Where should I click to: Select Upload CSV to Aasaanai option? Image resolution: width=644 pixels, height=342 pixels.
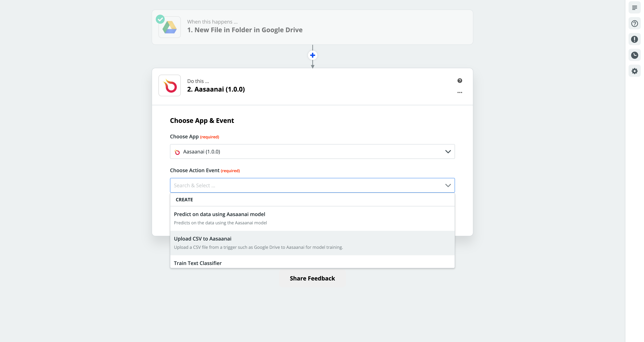(x=312, y=243)
